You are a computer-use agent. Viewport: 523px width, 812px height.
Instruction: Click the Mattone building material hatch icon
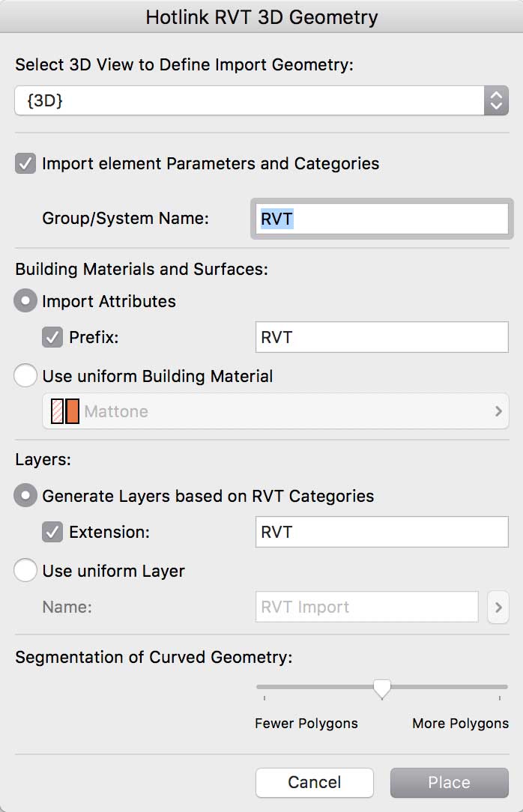tap(57, 411)
